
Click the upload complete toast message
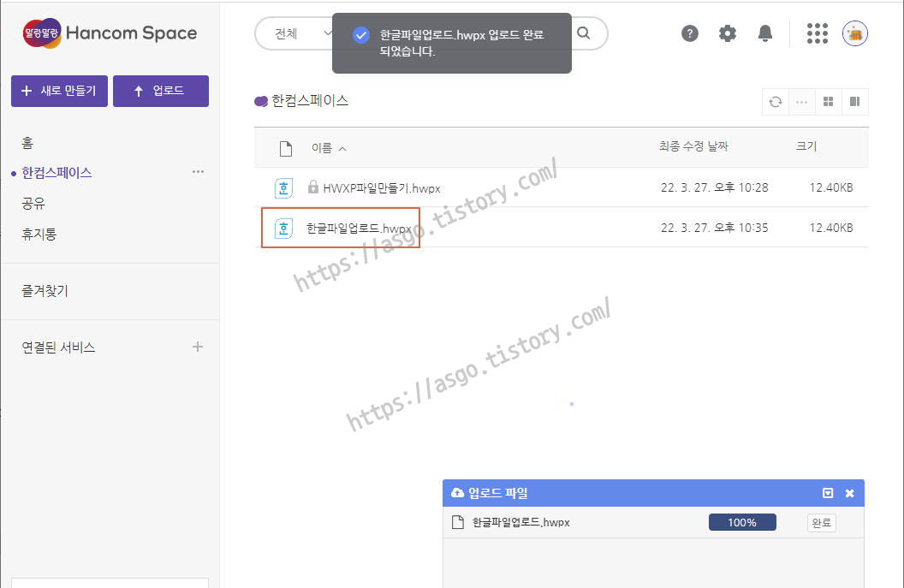click(x=452, y=44)
